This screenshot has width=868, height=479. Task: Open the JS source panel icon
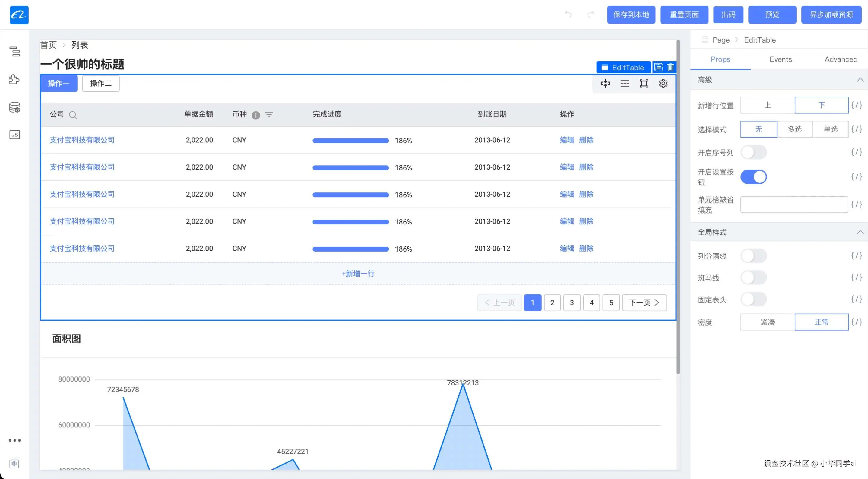pyautogui.click(x=14, y=135)
